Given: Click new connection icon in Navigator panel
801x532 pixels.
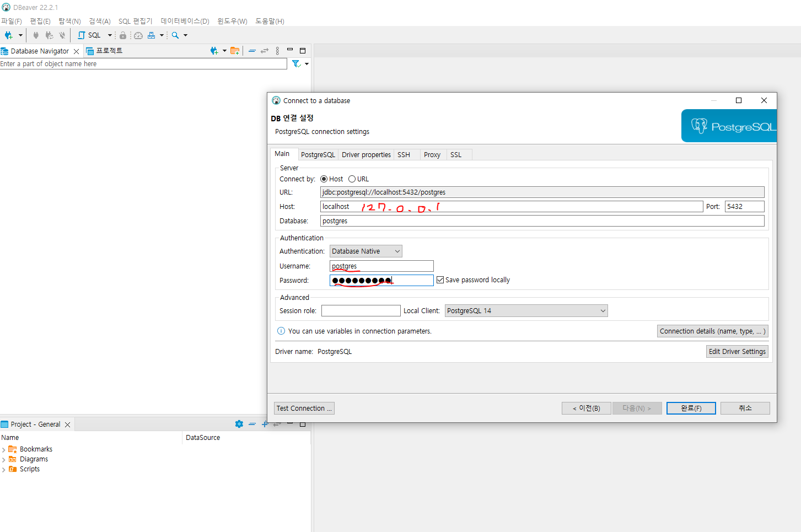Looking at the screenshot, I should pyautogui.click(x=214, y=51).
